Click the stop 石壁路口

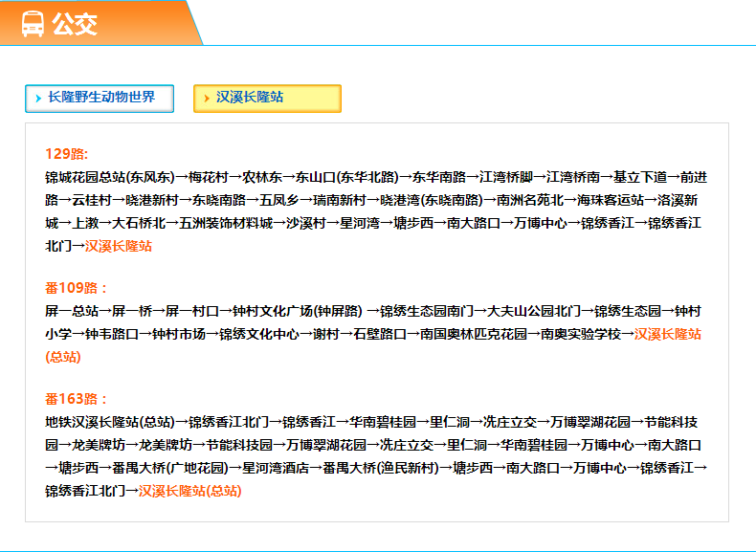click(x=380, y=334)
